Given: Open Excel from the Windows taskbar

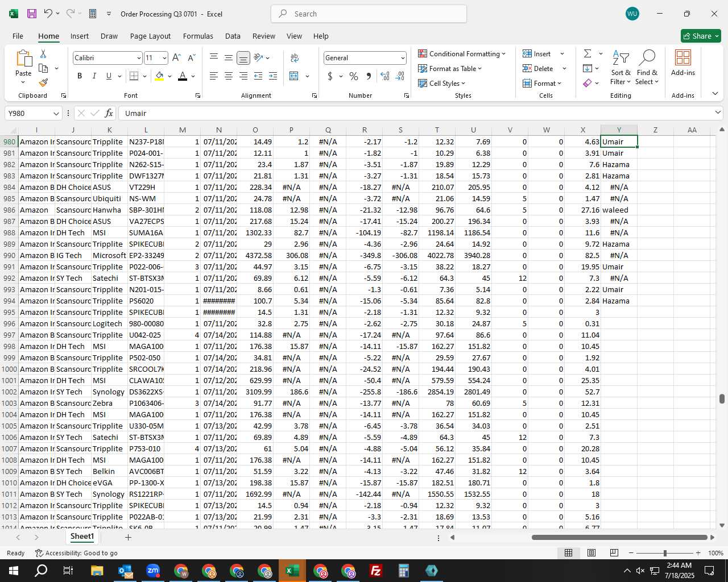Looking at the screenshot, I should click(292, 571).
